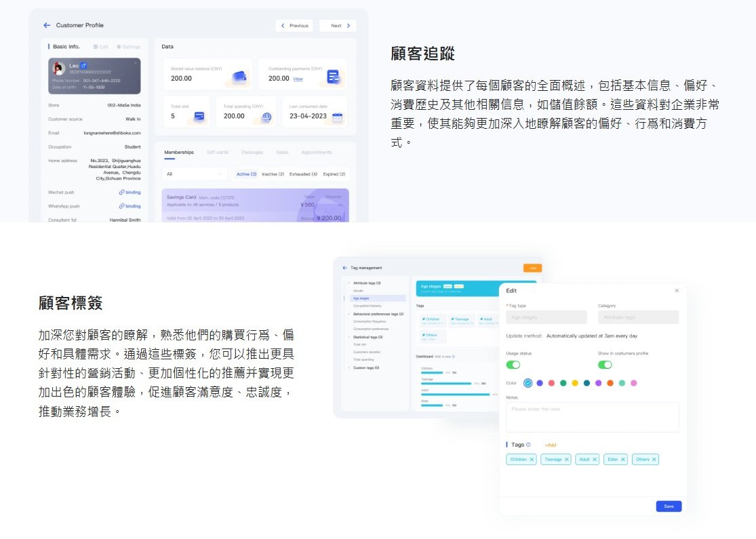Toggle the Usage status switch
Image resolution: width=756 pixels, height=539 pixels.
(513, 365)
